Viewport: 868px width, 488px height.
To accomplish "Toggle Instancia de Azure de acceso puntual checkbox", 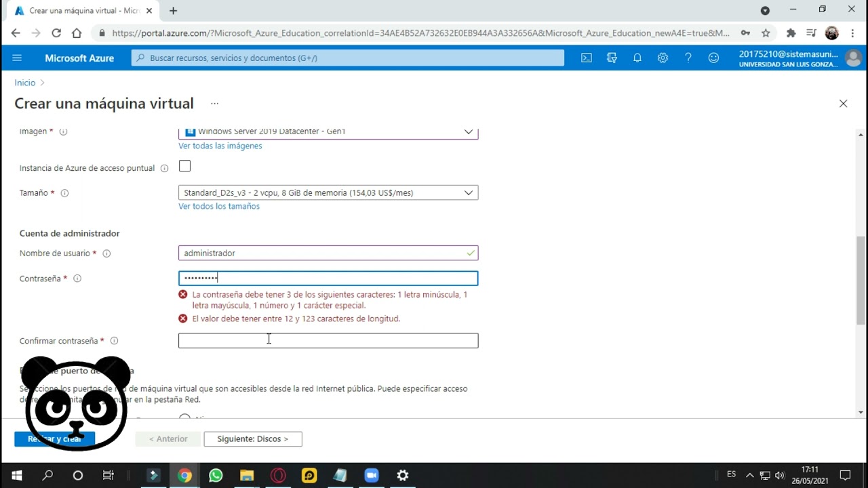I will click(x=184, y=166).
